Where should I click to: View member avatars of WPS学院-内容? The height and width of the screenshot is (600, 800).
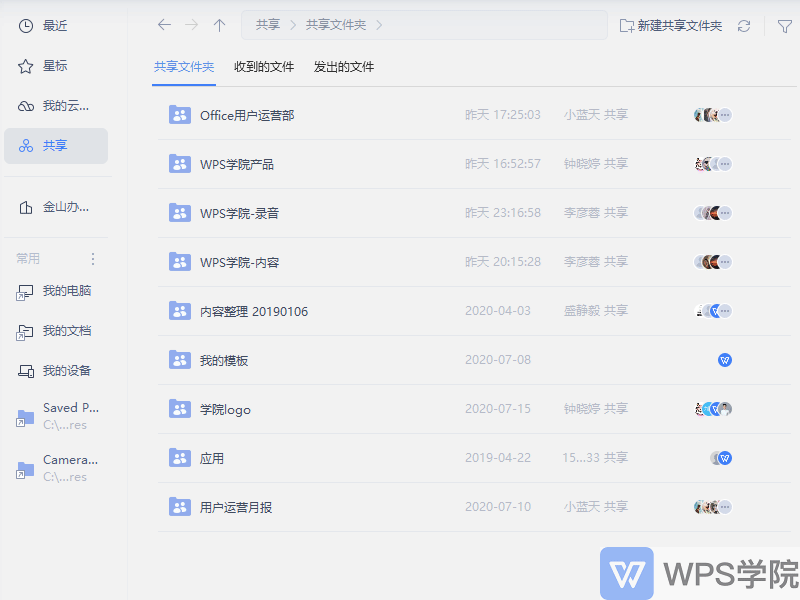(x=713, y=262)
